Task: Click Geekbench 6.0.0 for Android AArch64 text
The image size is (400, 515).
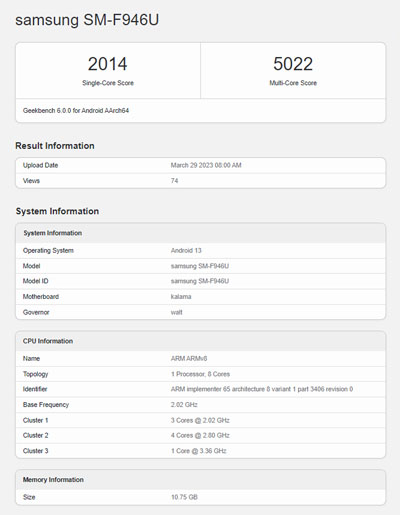Action: (76, 111)
